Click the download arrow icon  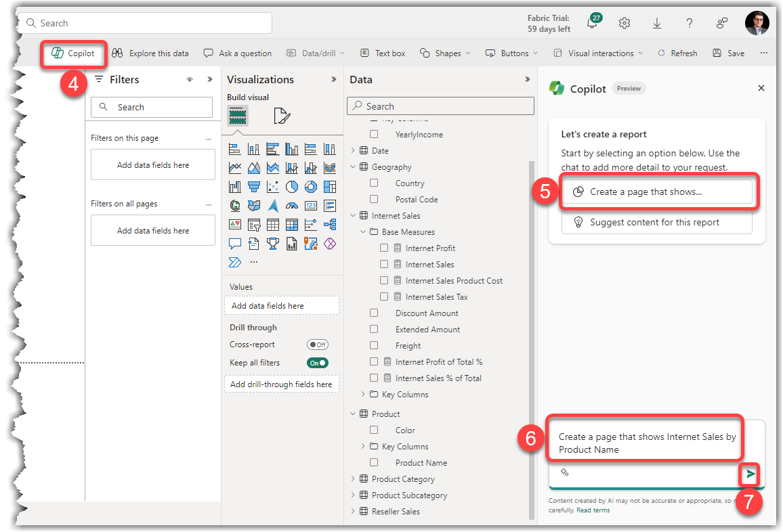click(657, 23)
